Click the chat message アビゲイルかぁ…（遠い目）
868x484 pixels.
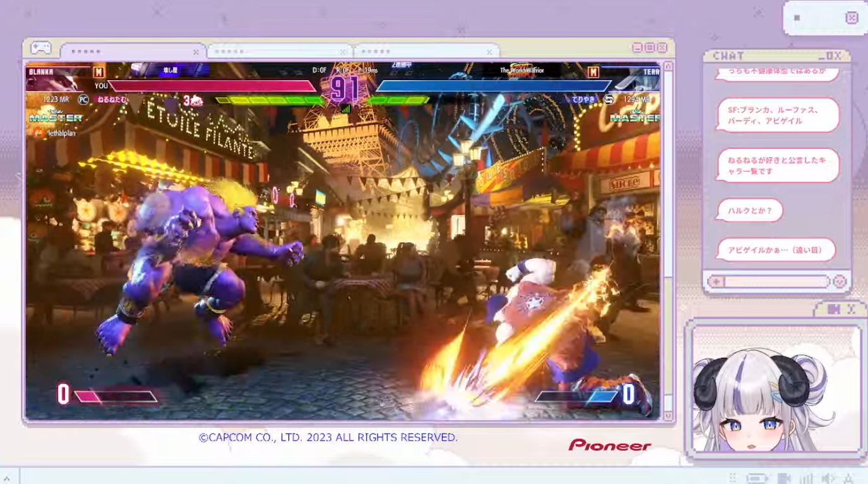point(777,250)
